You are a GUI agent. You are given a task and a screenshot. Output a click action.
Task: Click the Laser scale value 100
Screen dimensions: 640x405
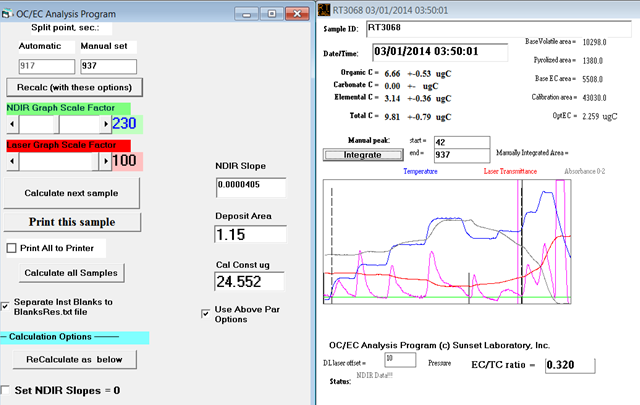[x=124, y=160]
